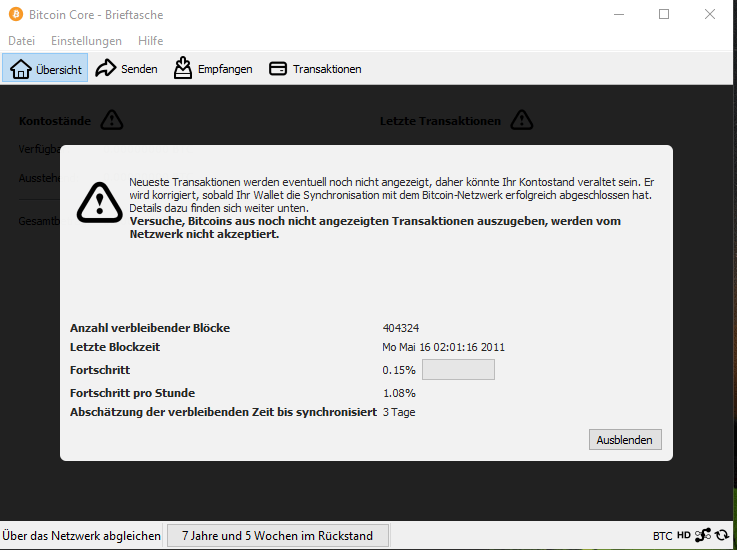Switch to the Senden tab
Image resolution: width=737 pixels, height=550 pixels.
pyautogui.click(x=126, y=69)
